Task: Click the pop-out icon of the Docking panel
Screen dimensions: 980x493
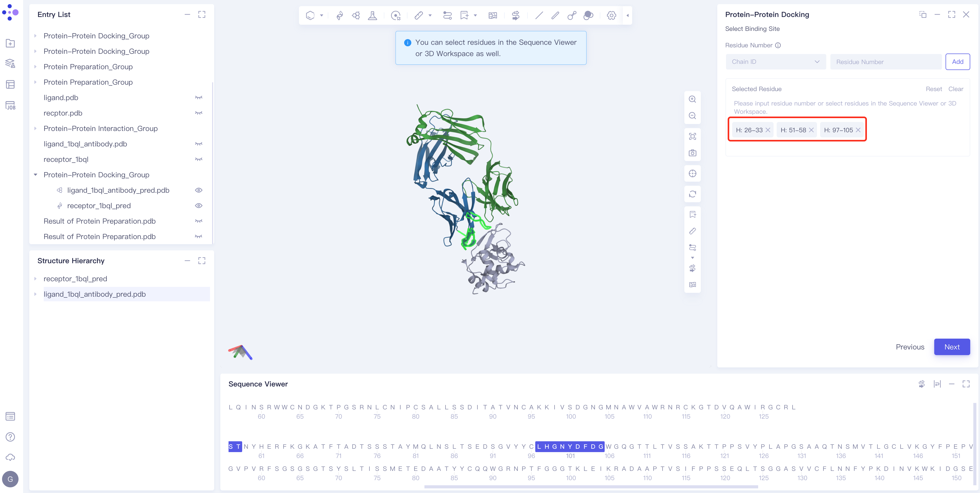Action: (x=923, y=14)
